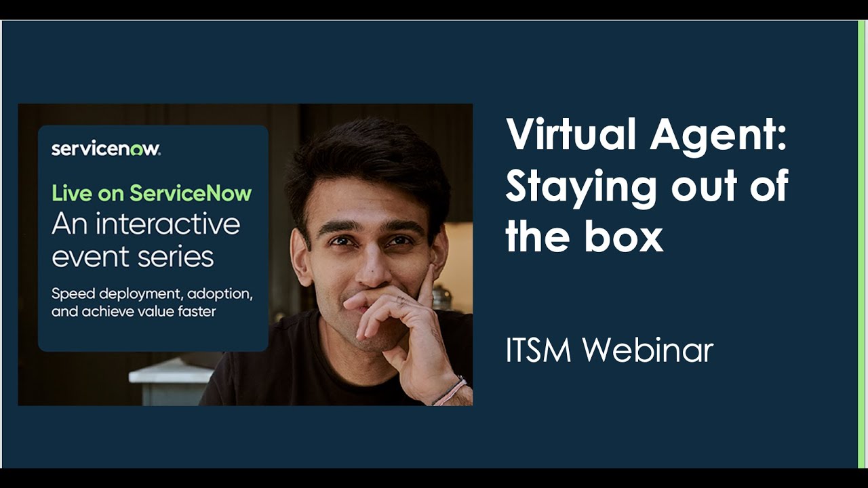
Task: Click the presenter's photo thumbnail
Action: 245,254
